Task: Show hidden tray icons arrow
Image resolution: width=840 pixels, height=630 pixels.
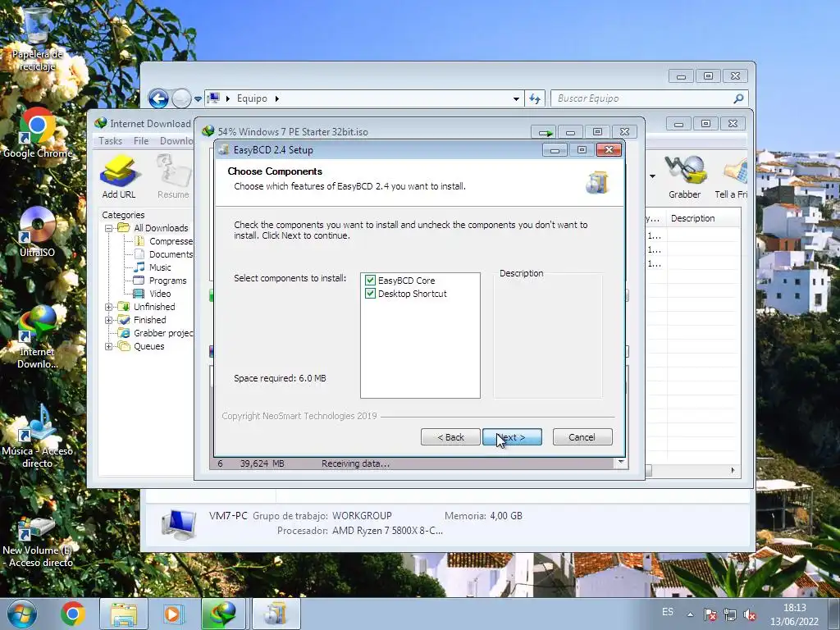Action: [690, 614]
